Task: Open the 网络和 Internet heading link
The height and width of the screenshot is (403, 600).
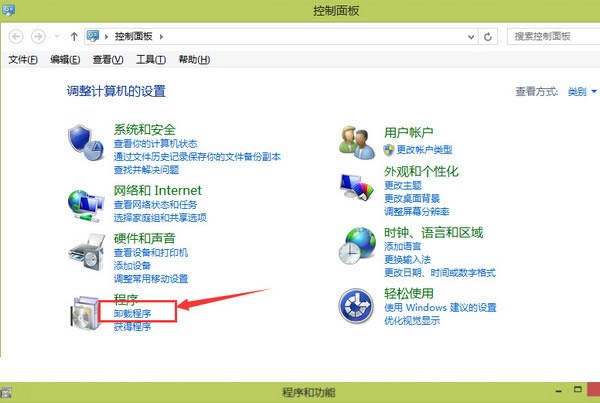Action: tap(158, 190)
